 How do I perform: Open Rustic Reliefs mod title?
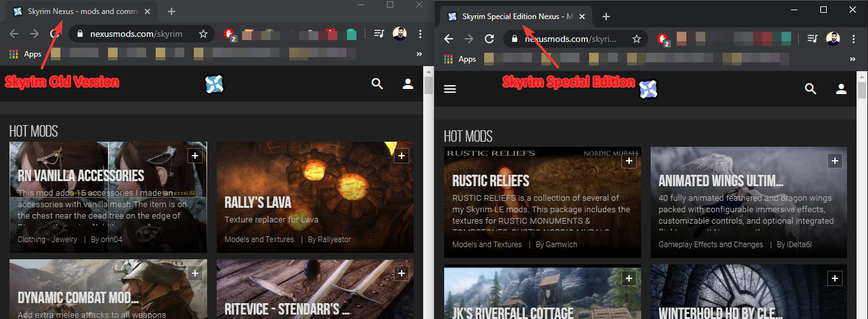click(491, 181)
